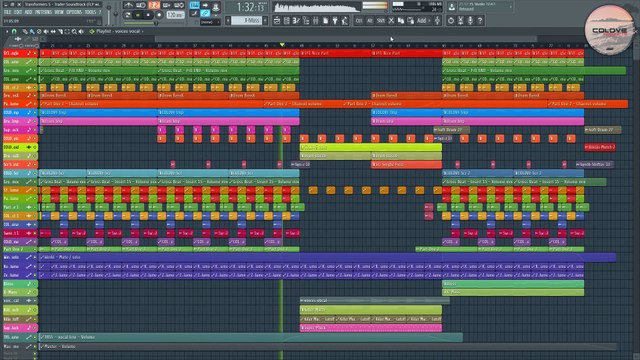Screen dimensions: 640x360
Task: Click the microphone recording icon in toolbar
Action: pos(470,20)
